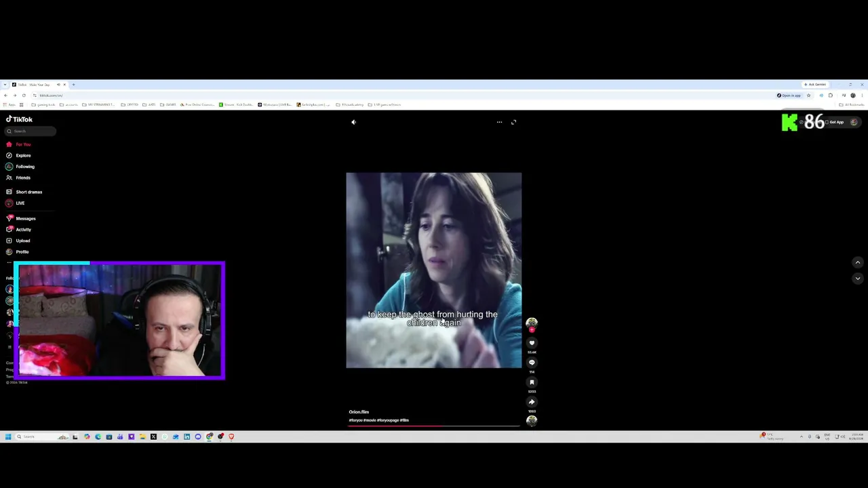Click the TikTok search field
The image size is (868, 488).
(31, 131)
